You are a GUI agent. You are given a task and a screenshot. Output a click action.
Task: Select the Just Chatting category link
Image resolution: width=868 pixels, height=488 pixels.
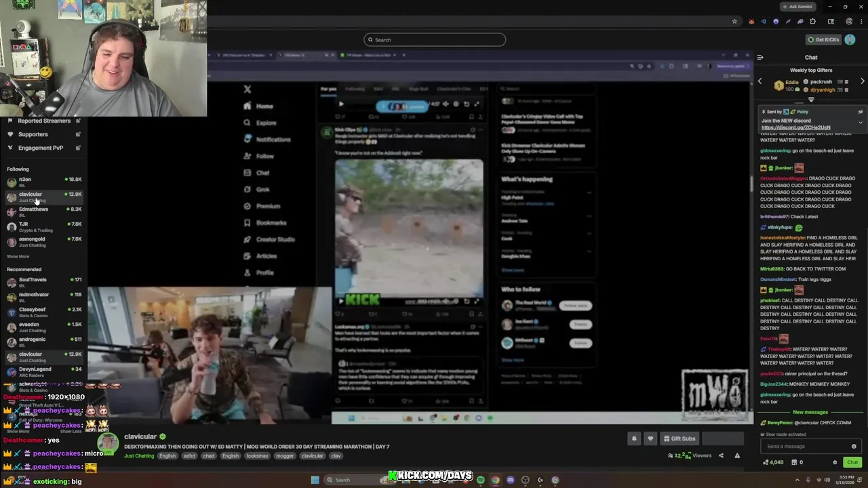139,455
